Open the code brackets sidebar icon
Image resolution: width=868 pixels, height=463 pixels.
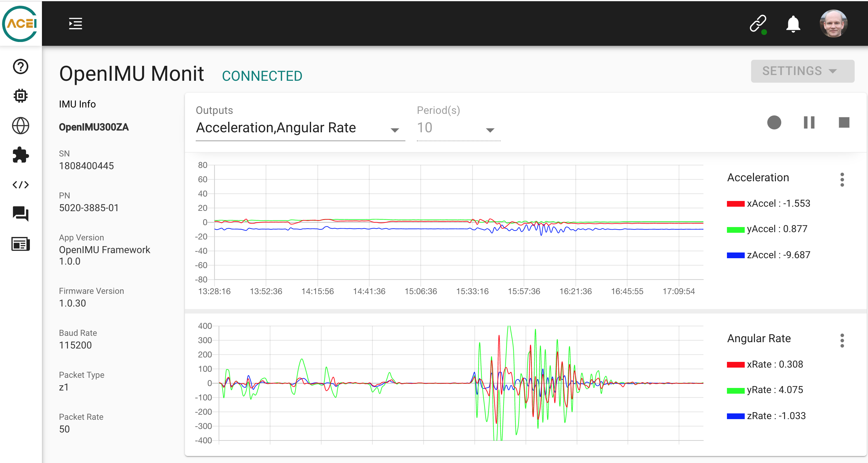click(21, 185)
